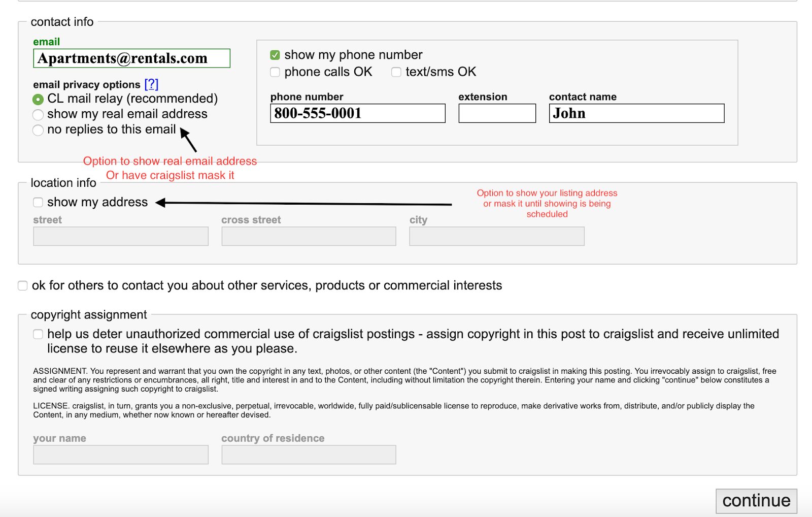
Task: Click the your name field
Action: 121,455
